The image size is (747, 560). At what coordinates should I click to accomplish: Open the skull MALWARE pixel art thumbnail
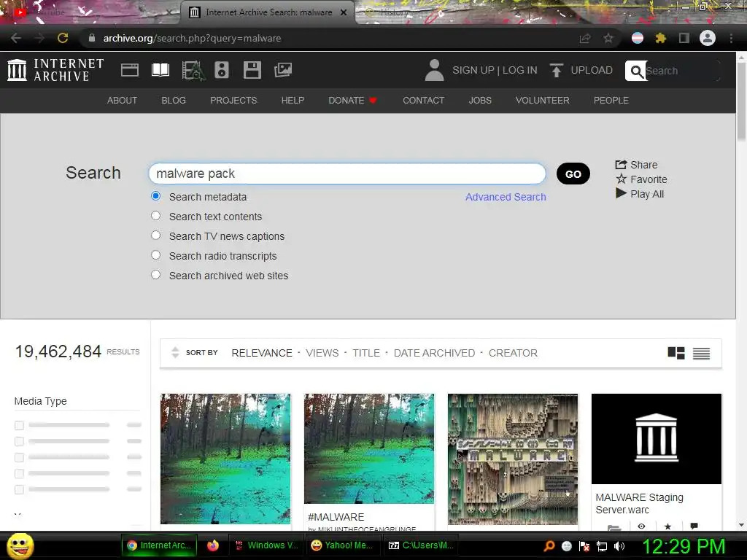[x=513, y=459]
